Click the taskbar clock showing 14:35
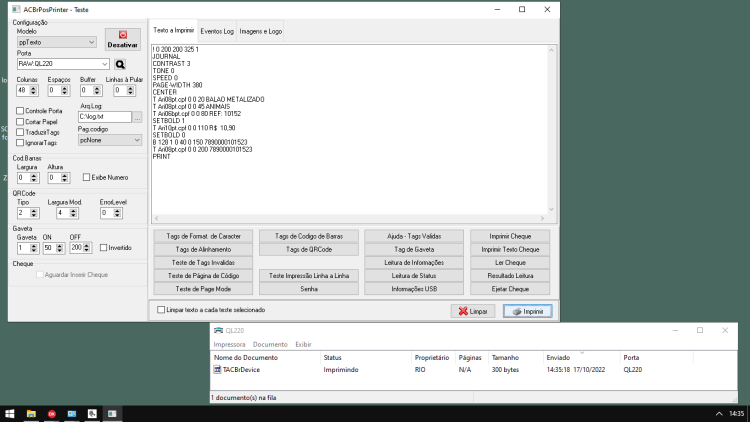 point(737,414)
